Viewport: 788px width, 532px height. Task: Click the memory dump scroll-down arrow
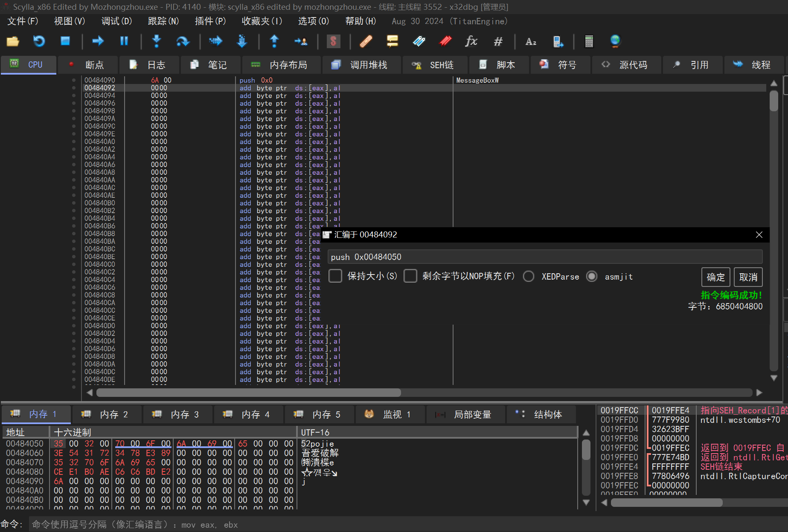pyautogui.click(x=586, y=503)
